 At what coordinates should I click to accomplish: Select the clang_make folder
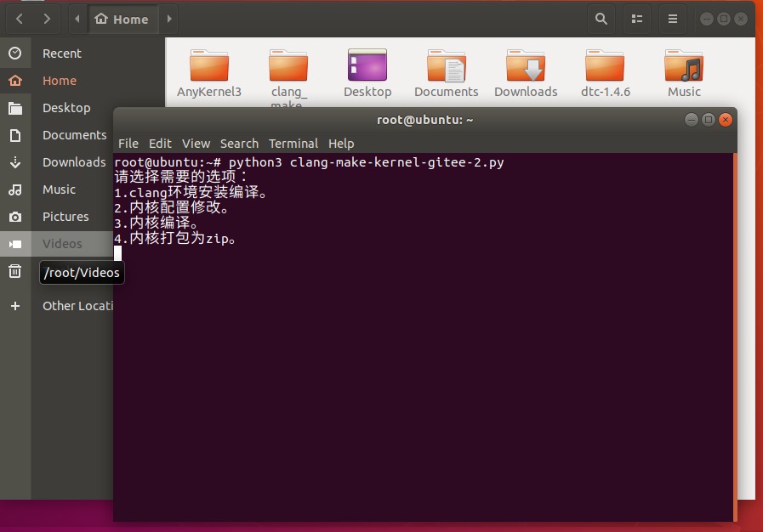[288, 78]
